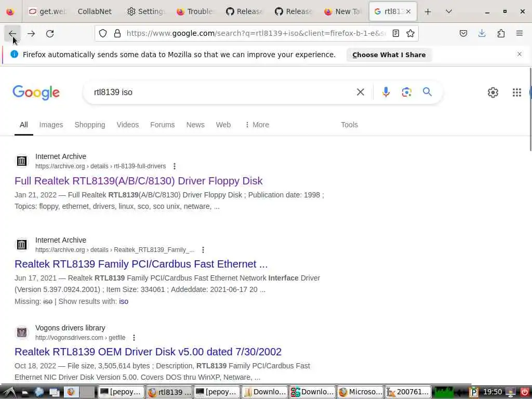
Task: Click the red power icon in system tray
Action: coord(525,392)
